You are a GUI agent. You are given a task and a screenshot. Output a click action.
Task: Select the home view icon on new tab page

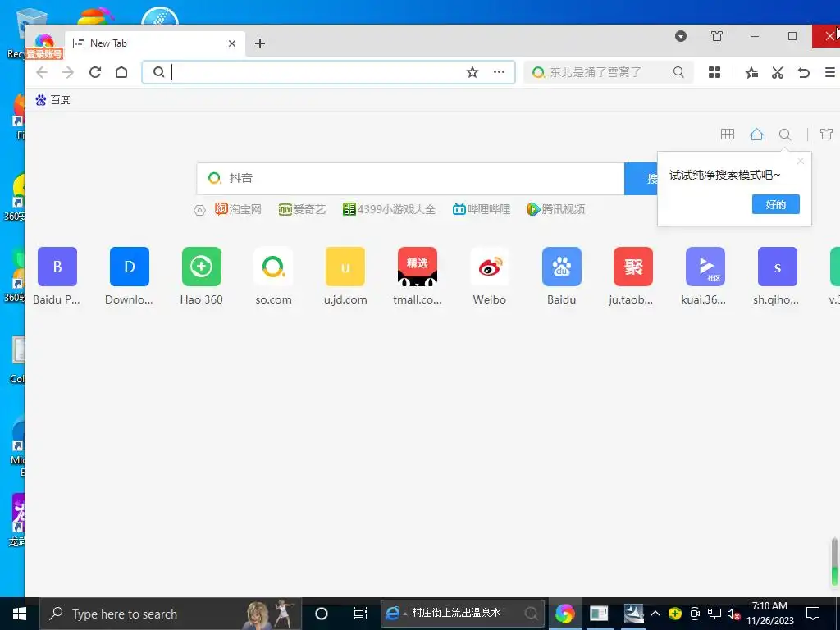[x=756, y=134]
